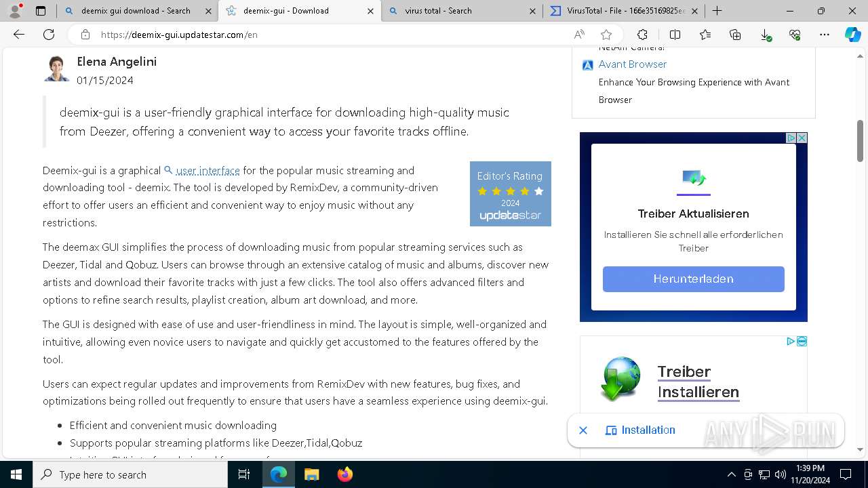Switch to deemix-gui Download tab

tap(299, 11)
